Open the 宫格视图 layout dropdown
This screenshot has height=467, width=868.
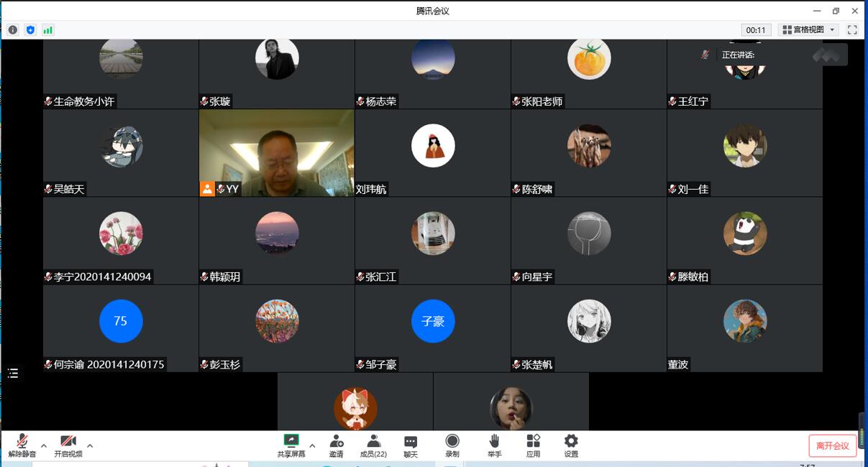coord(808,30)
